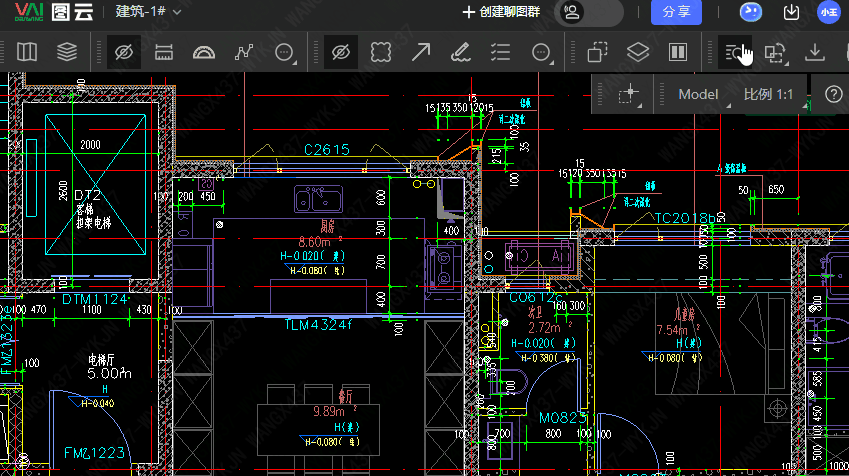Screen dimensions: 849x476
Task: Open the annotation checklist
Action: tap(501, 52)
